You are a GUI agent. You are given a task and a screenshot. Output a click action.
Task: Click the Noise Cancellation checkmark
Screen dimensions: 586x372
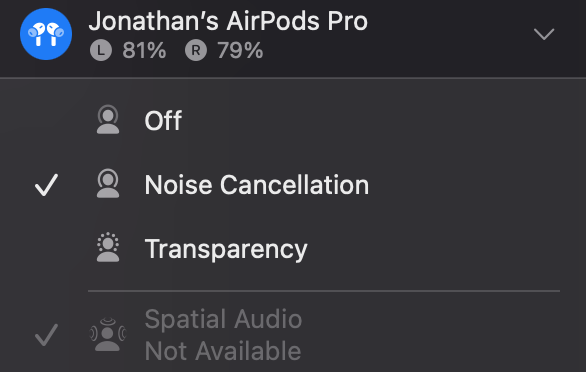[x=46, y=185]
